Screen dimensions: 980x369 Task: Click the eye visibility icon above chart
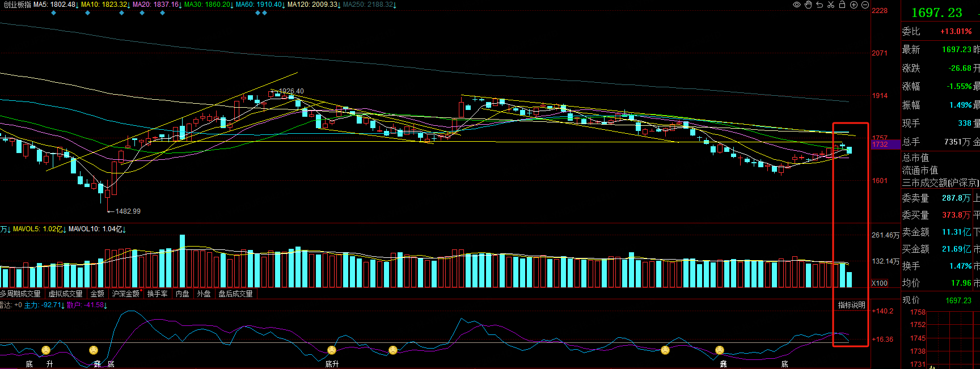coord(797,5)
